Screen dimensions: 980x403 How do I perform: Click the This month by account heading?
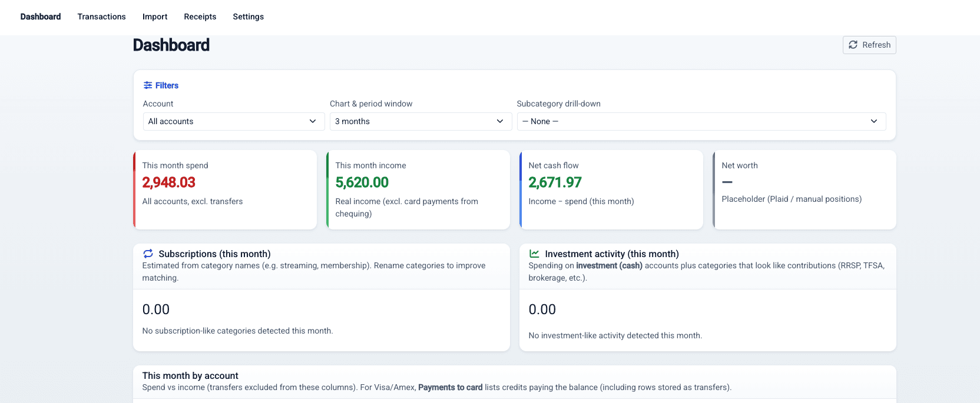point(190,375)
